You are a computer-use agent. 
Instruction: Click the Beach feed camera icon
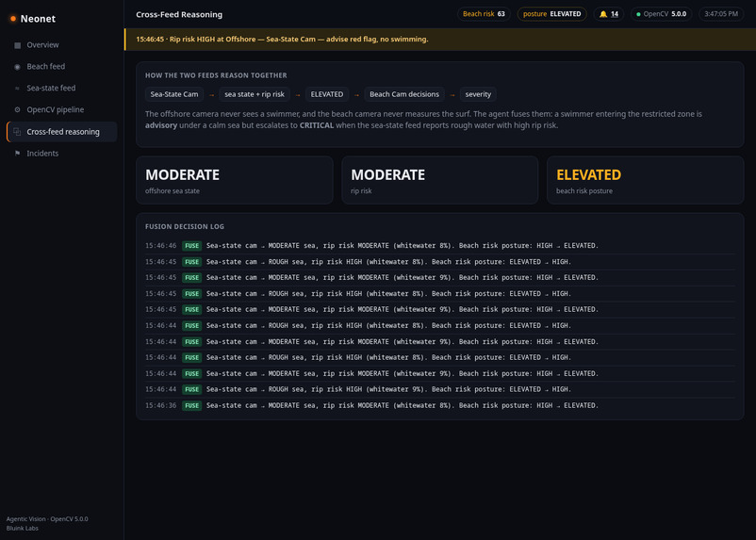point(17,67)
